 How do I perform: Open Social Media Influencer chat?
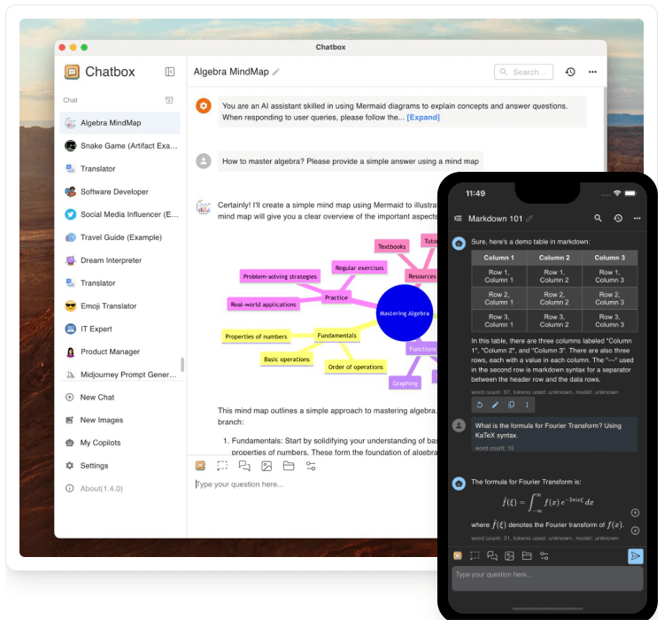[120, 214]
